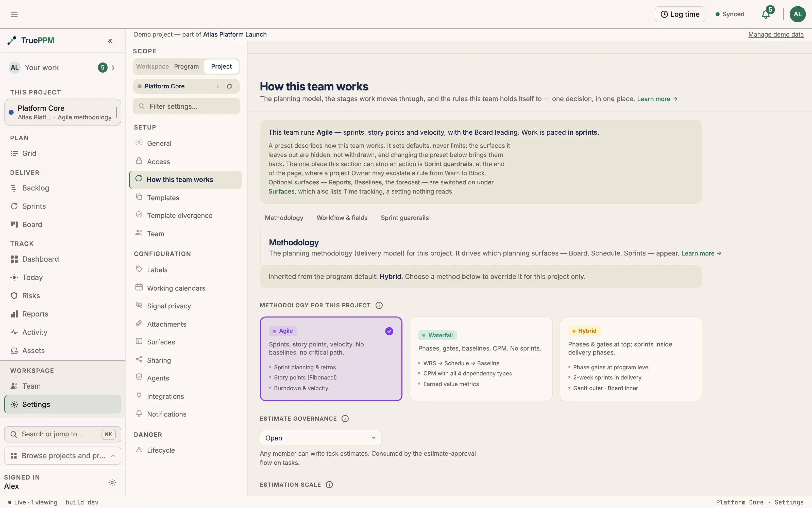Click the Board icon in sidebar
The height and width of the screenshot is (508, 812).
pos(14,225)
